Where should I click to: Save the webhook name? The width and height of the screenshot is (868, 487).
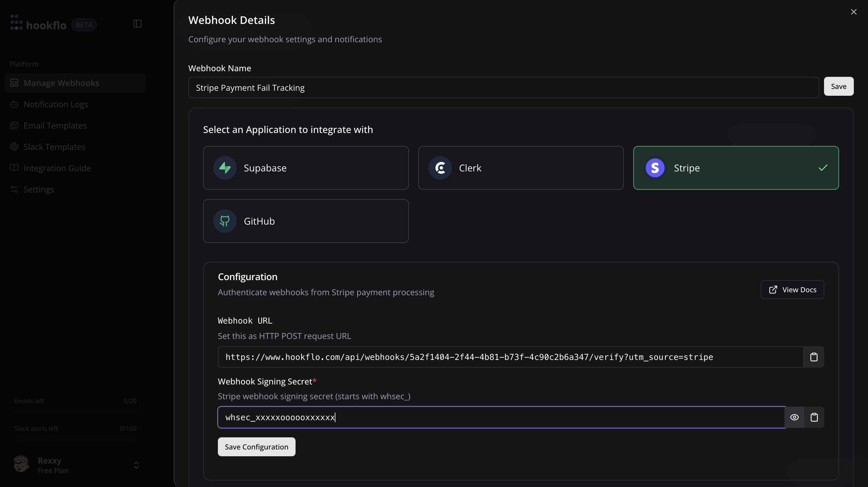[838, 86]
